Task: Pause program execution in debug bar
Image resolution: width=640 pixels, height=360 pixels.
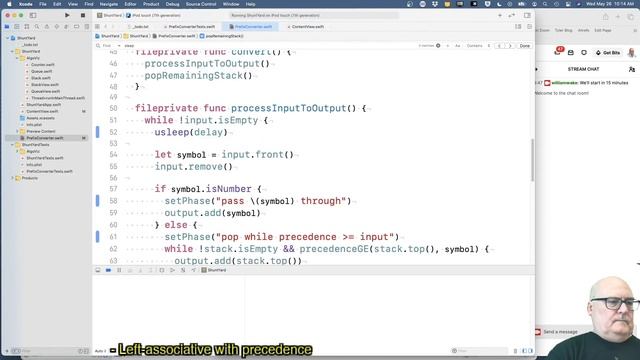Action: (119, 270)
